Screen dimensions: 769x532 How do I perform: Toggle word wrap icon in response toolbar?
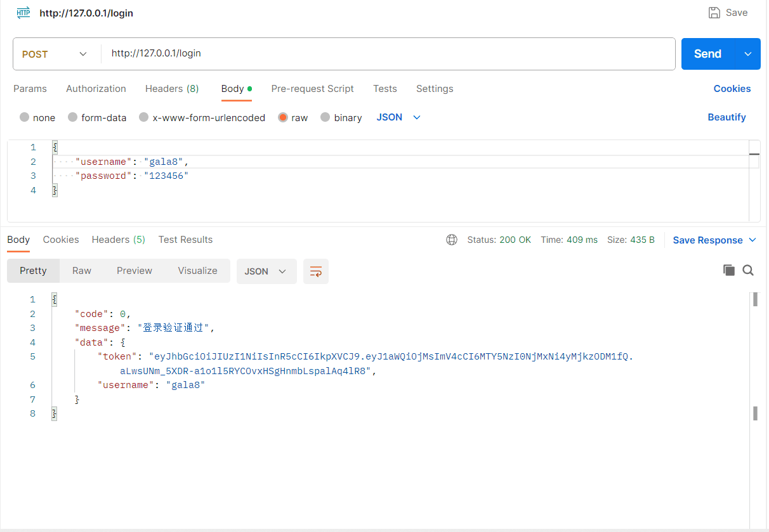315,271
